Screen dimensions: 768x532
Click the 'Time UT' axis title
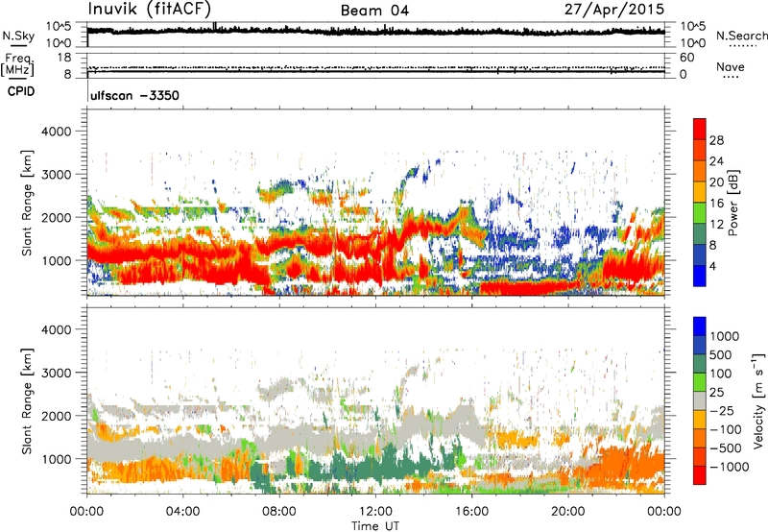[x=375, y=526]
